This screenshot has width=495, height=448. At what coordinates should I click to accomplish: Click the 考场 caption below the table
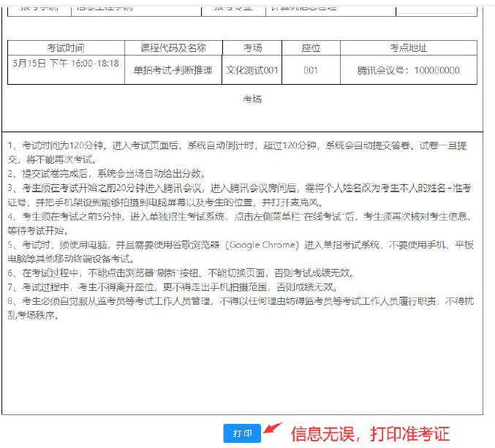pyautogui.click(x=252, y=99)
